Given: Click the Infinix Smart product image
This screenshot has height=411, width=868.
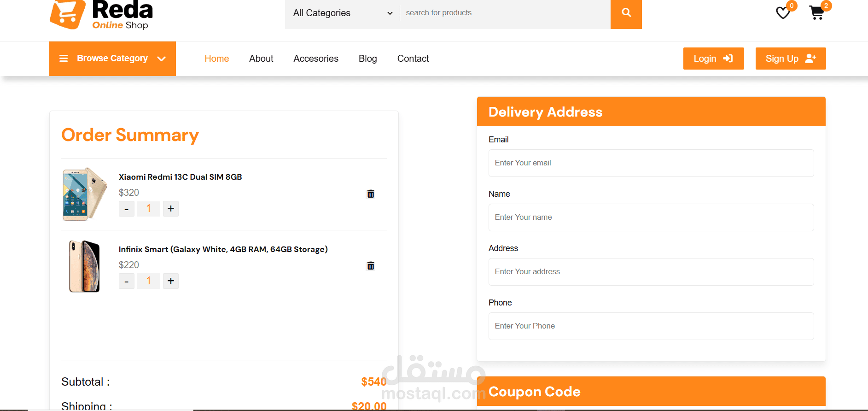Looking at the screenshot, I should click(x=84, y=266).
